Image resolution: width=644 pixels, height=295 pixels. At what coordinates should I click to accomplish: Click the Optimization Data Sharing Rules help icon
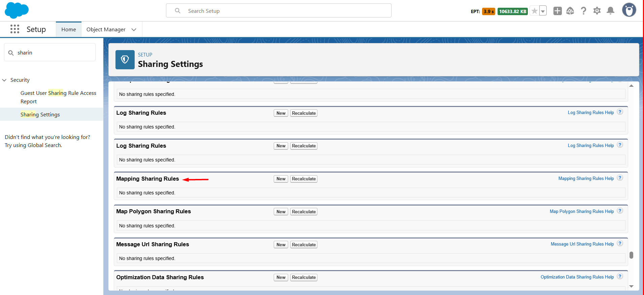(x=620, y=276)
